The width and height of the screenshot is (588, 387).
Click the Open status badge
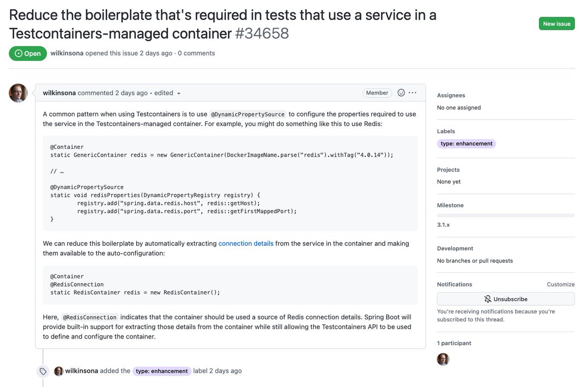[x=27, y=53]
